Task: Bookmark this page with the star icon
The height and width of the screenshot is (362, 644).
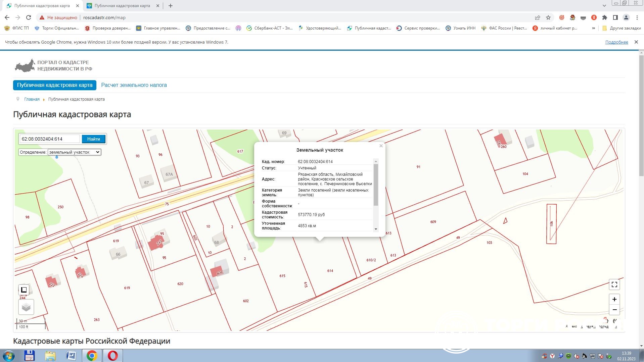Action: 548,17
